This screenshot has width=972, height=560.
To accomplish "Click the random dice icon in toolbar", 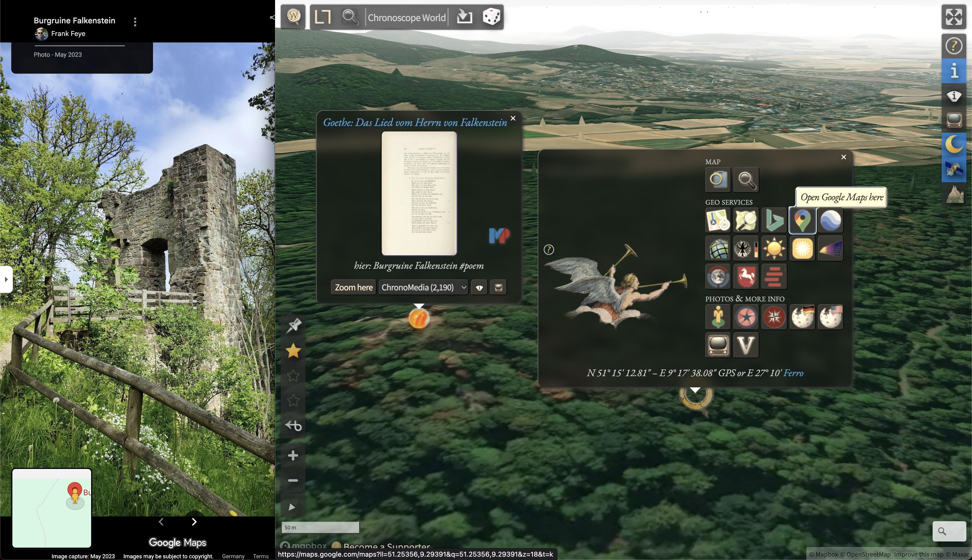I will click(491, 17).
